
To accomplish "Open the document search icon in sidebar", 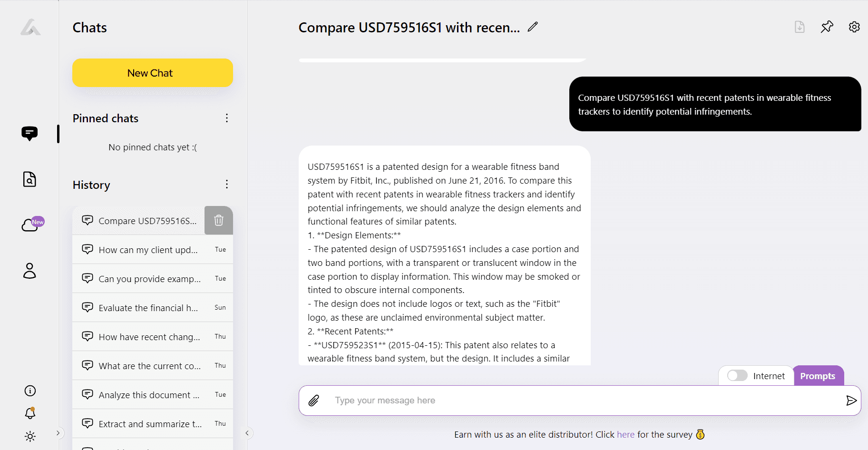I will pyautogui.click(x=29, y=179).
